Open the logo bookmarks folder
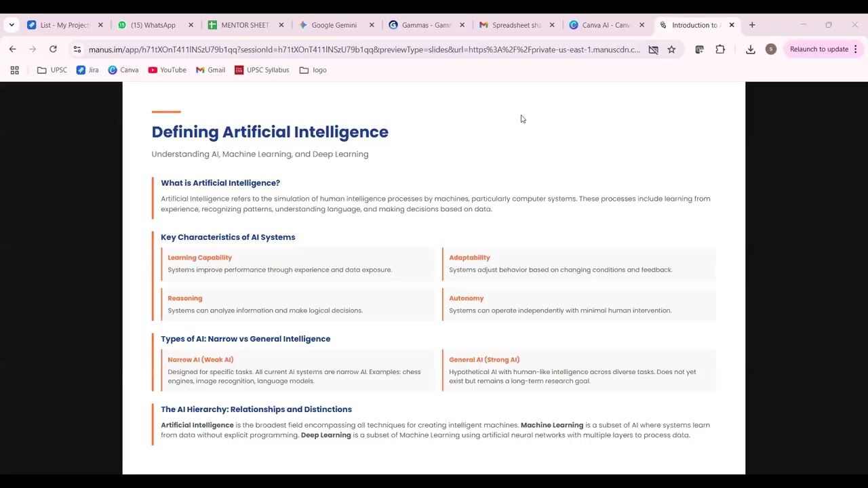This screenshot has width=868, height=488. (313, 70)
